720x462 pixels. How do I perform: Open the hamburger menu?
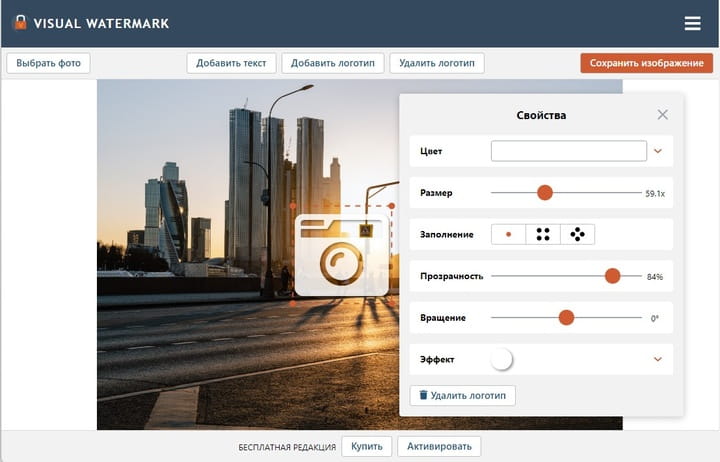tap(692, 23)
